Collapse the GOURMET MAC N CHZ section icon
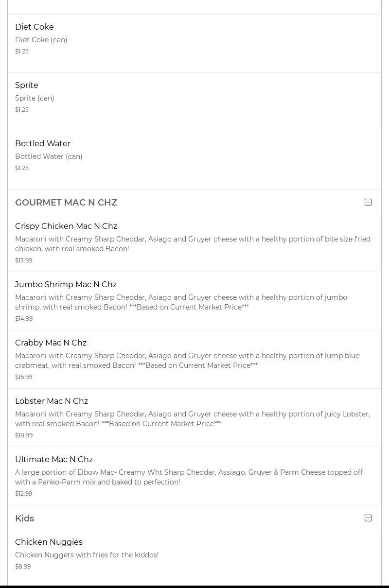The image size is (389, 588). [x=368, y=202]
